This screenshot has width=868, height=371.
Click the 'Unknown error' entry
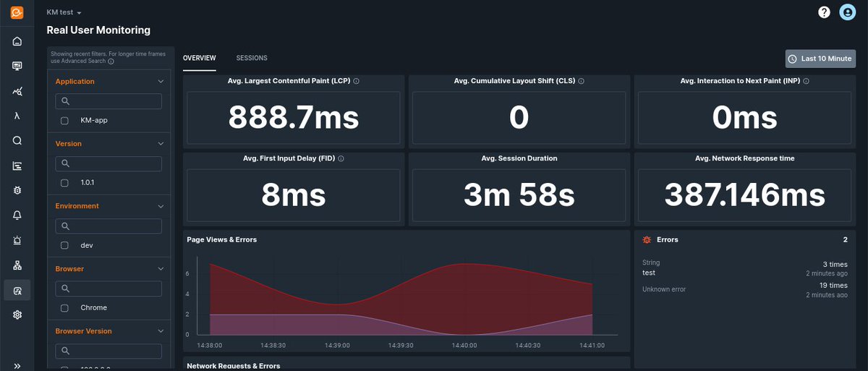pos(664,289)
